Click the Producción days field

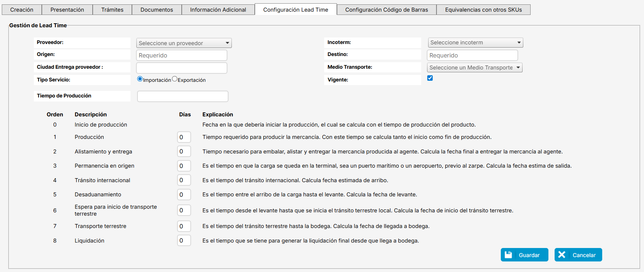184,137
